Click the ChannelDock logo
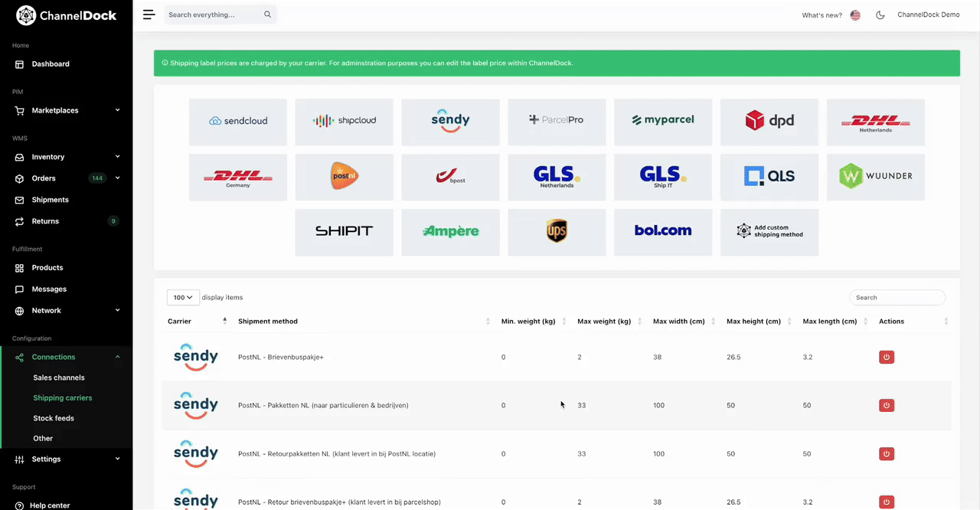The image size is (980, 510). (67, 15)
